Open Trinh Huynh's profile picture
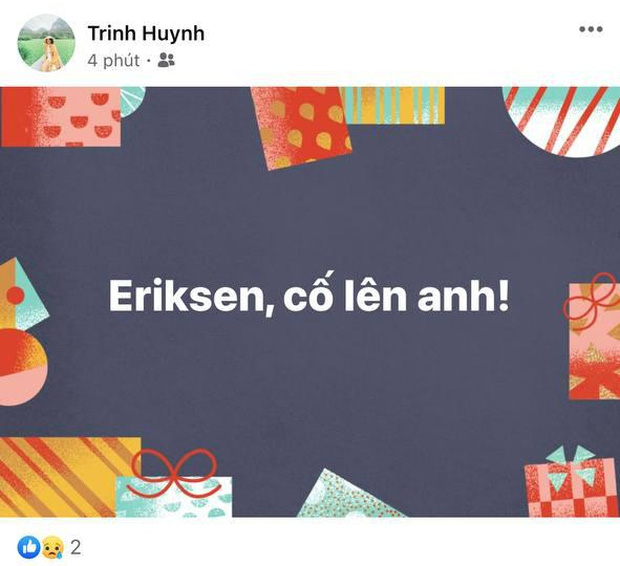The image size is (620, 566). coord(46,43)
